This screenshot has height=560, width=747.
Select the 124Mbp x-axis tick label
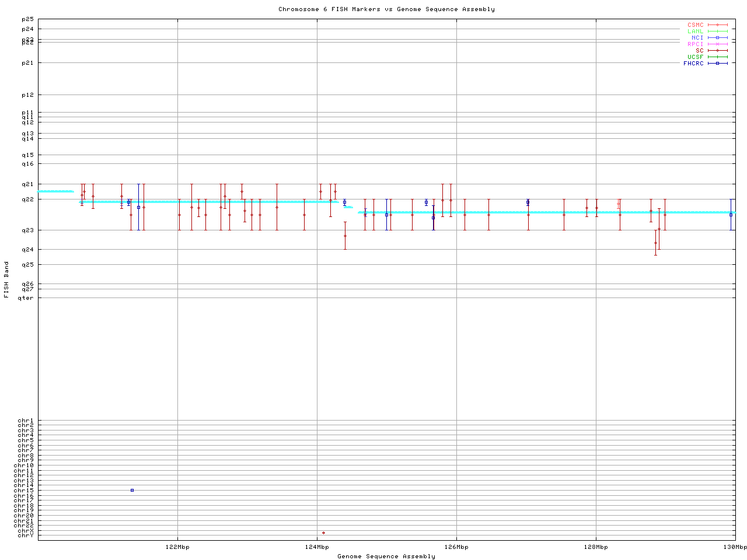point(317,547)
